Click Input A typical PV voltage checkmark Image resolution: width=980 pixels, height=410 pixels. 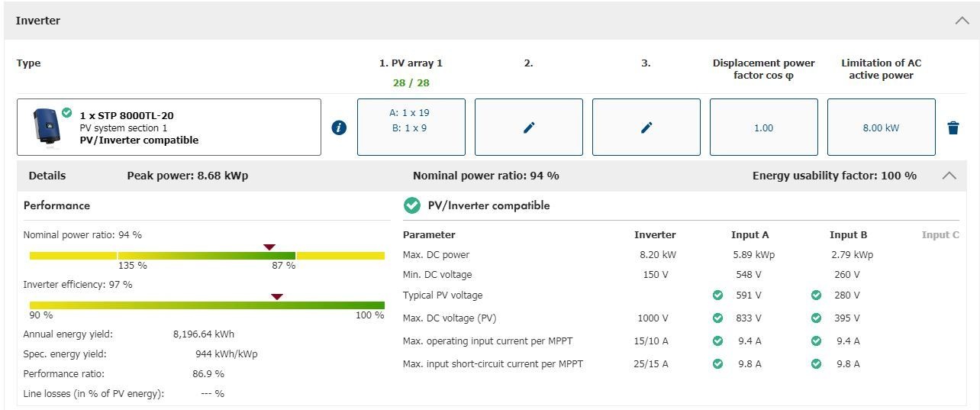click(717, 295)
